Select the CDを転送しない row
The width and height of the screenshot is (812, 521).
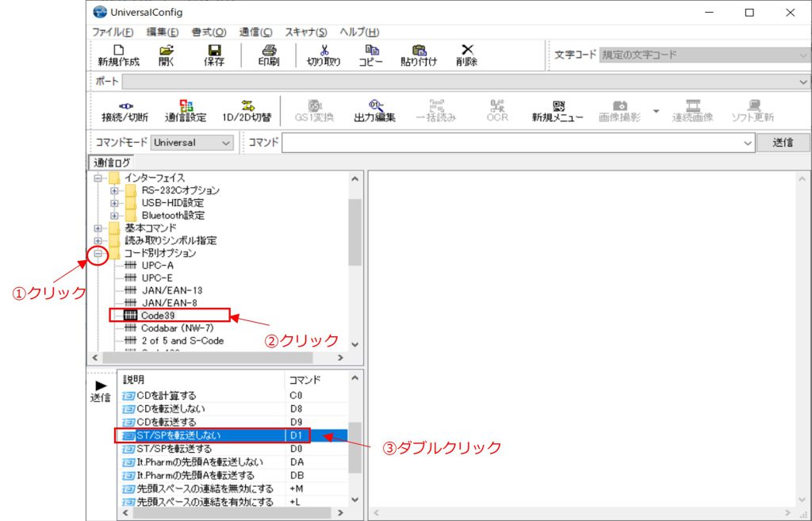pyautogui.click(x=233, y=408)
